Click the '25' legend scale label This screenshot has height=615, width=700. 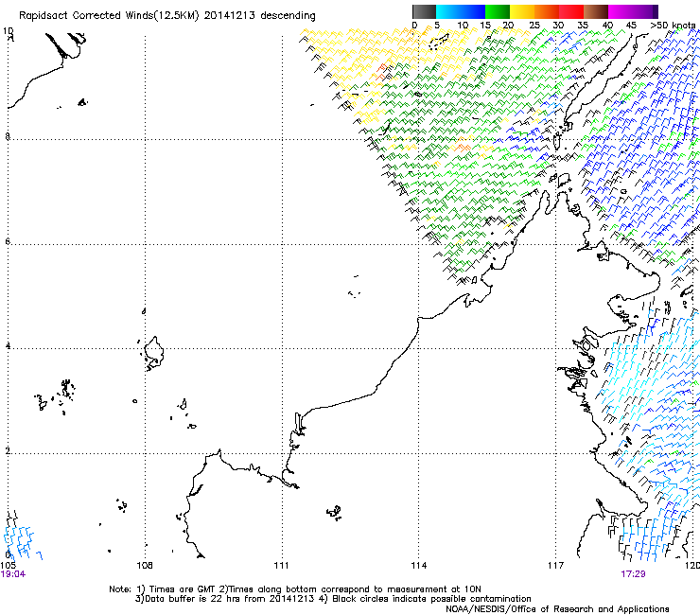point(534,25)
